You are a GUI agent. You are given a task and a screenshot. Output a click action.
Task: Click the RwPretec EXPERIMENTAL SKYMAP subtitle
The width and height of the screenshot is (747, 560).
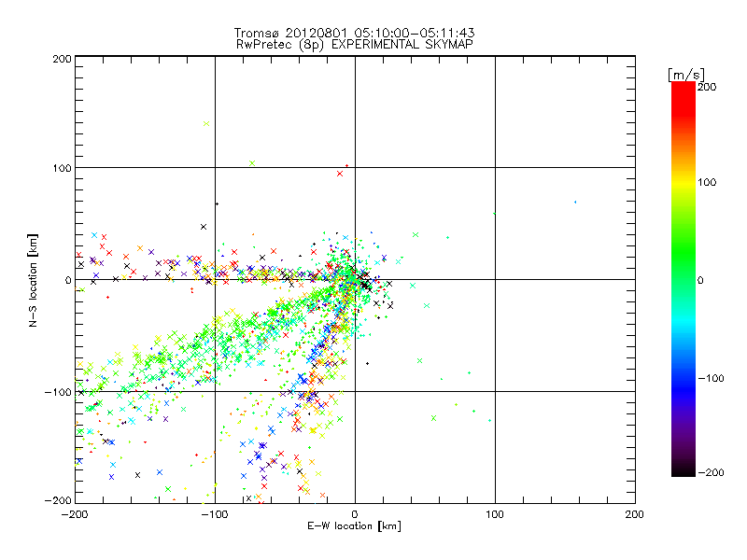tap(354, 45)
